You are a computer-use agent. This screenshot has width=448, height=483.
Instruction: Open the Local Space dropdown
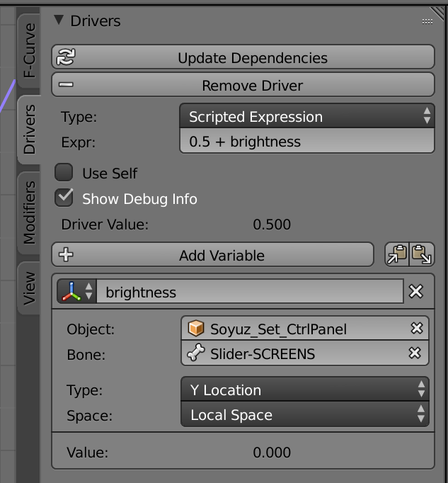pos(305,415)
